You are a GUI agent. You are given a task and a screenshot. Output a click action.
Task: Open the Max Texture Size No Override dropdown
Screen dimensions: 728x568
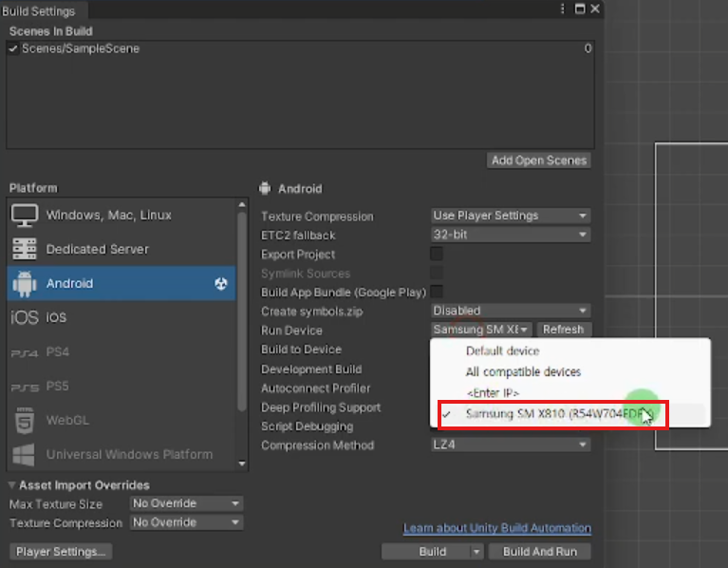(x=186, y=503)
